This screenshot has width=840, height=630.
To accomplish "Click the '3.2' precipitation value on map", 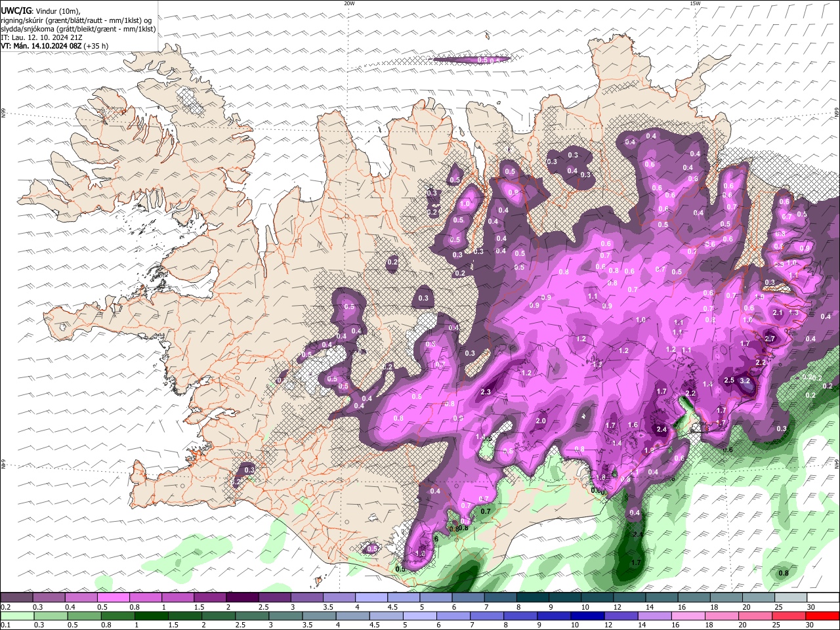I will coord(745,381).
